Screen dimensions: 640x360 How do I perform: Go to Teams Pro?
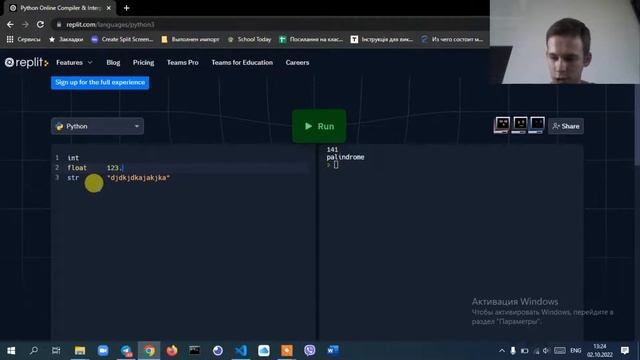click(182, 62)
